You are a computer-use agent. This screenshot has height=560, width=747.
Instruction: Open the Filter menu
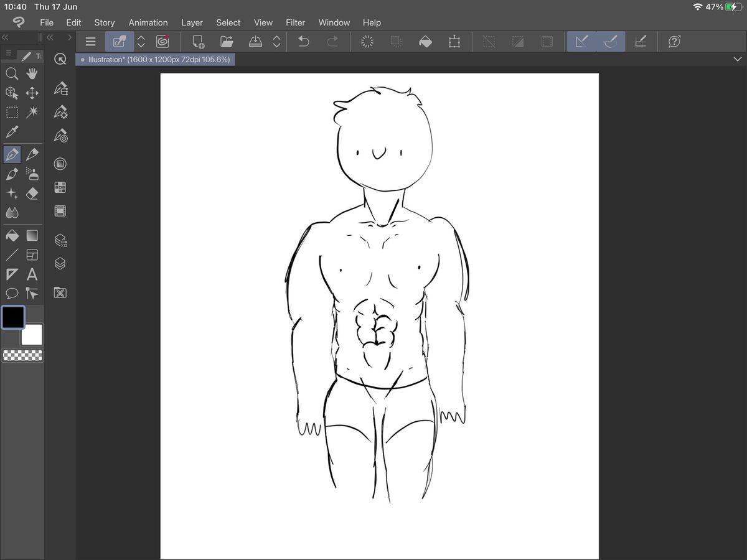[296, 22]
